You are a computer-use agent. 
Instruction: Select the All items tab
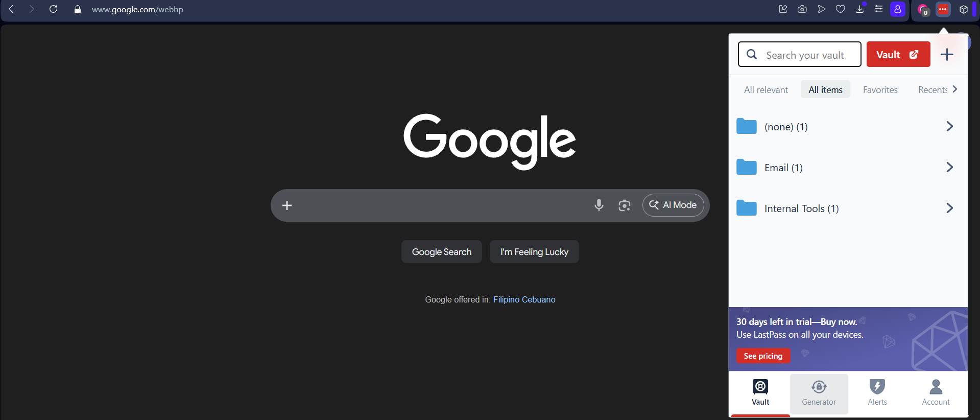coord(825,89)
